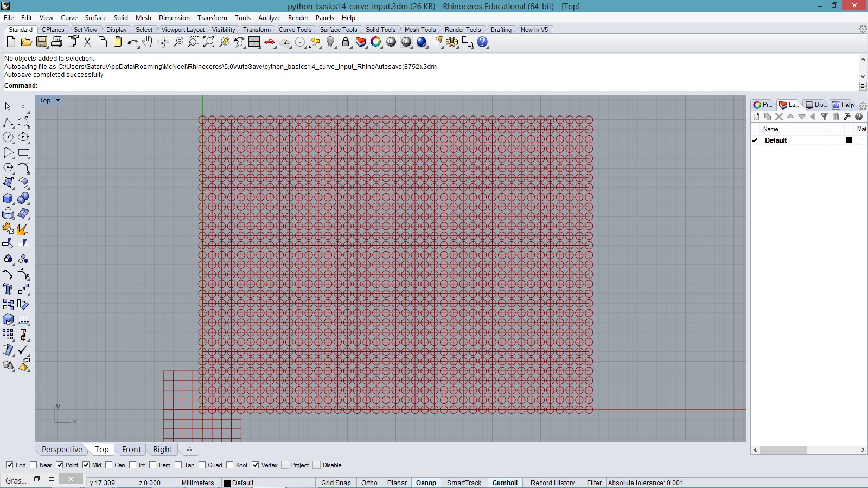Click the Explode tool icon
Image resolution: width=868 pixels, height=488 pixels.
(23, 229)
